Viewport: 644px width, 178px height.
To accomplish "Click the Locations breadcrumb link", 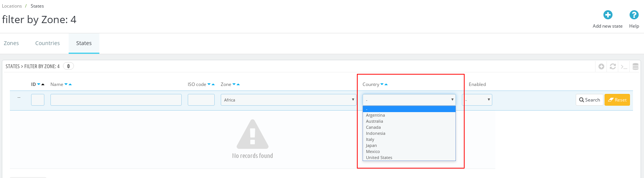I will click(12, 6).
